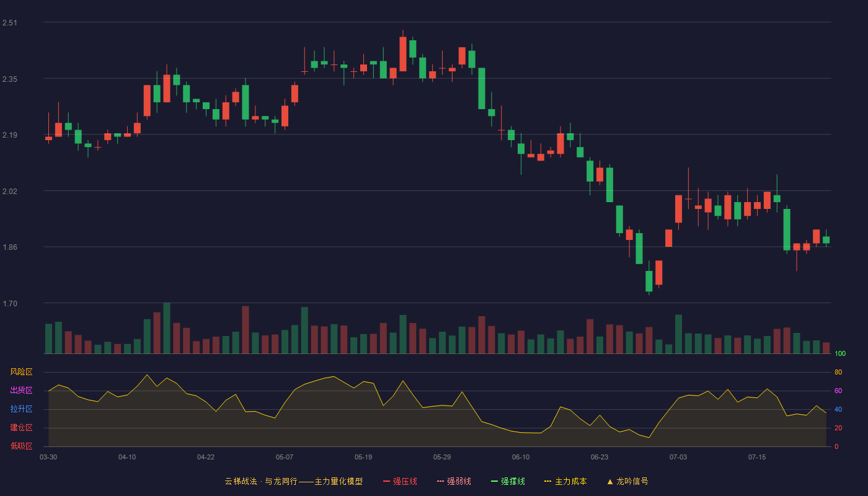Click the 07-15 date label
The image size is (868, 496).
pos(757,457)
